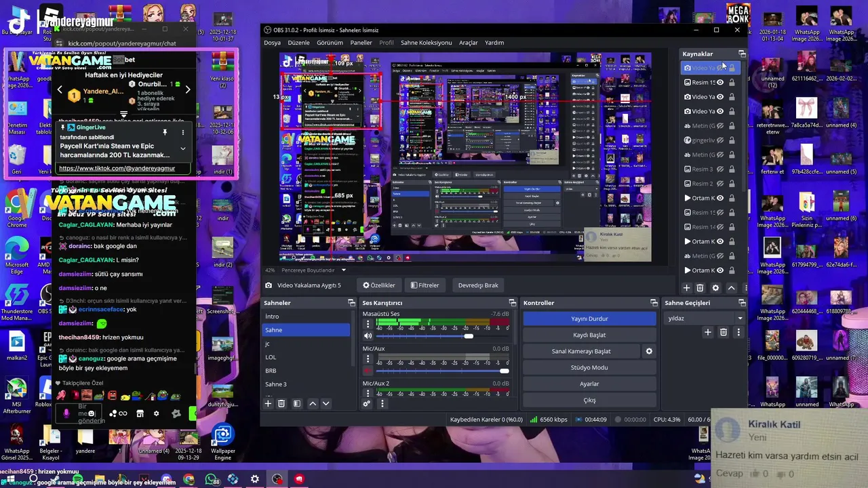Show next gift leader with right arrow
Screen dimensions: 868x488
(188, 89)
